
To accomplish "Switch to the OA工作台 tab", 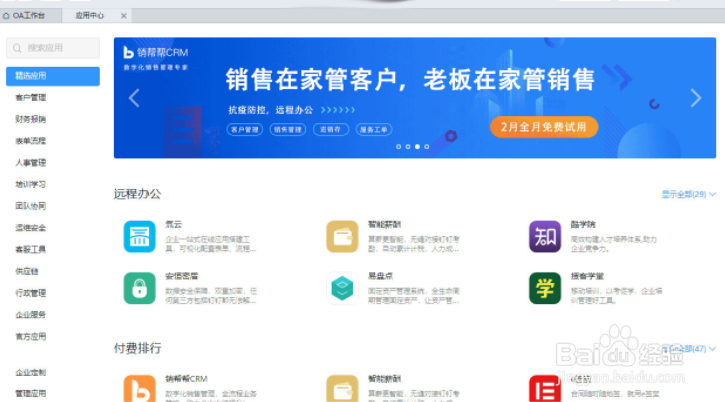I will [x=31, y=16].
